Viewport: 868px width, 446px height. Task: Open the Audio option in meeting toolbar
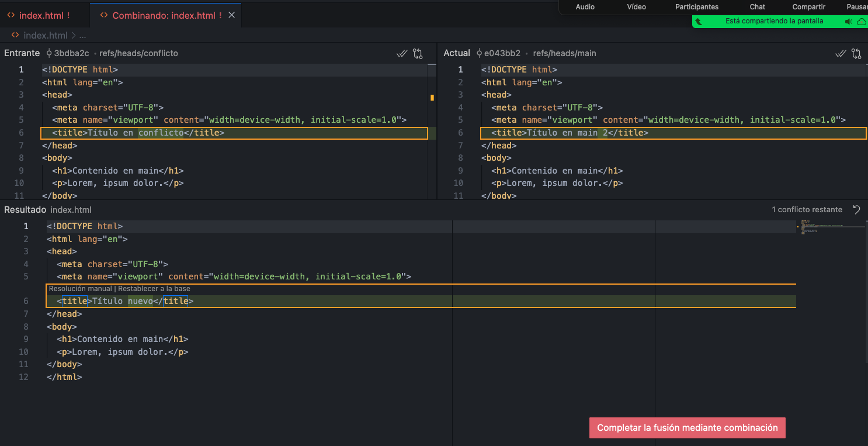pos(585,7)
